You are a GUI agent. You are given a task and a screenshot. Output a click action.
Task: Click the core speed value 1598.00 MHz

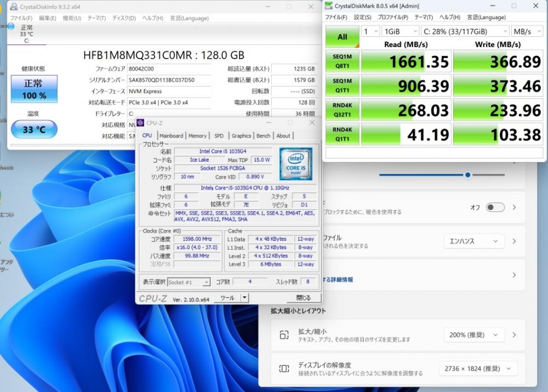click(x=197, y=239)
